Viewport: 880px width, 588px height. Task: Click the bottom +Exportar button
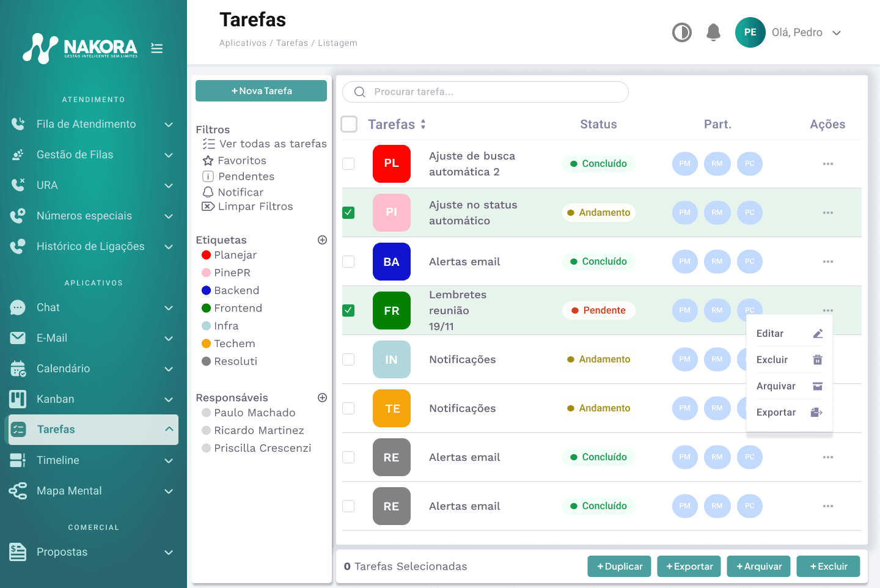(x=689, y=566)
